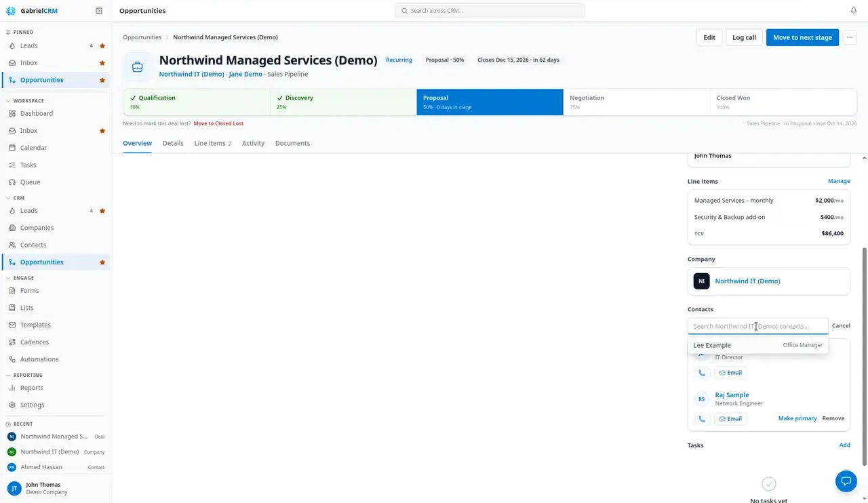Open Forms under Engage
868x503 pixels.
56,291
